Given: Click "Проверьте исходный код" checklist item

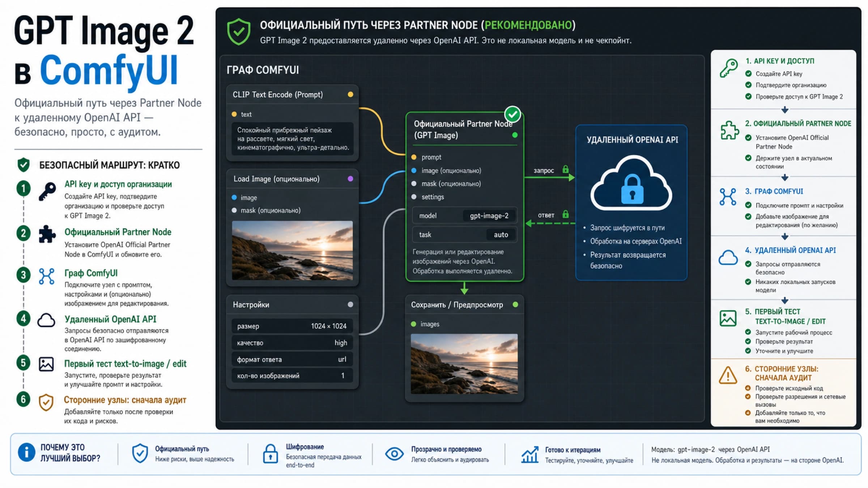Looking at the screenshot, I should pyautogui.click(x=784, y=388).
